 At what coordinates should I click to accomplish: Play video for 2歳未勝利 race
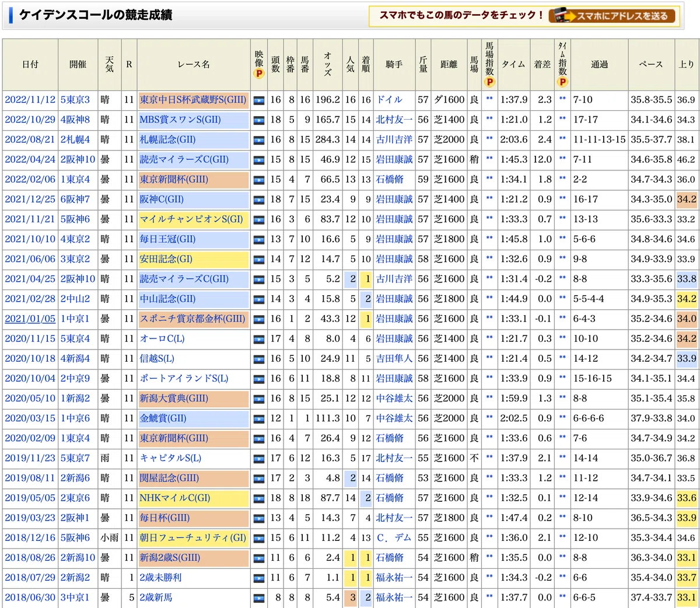coord(259,578)
